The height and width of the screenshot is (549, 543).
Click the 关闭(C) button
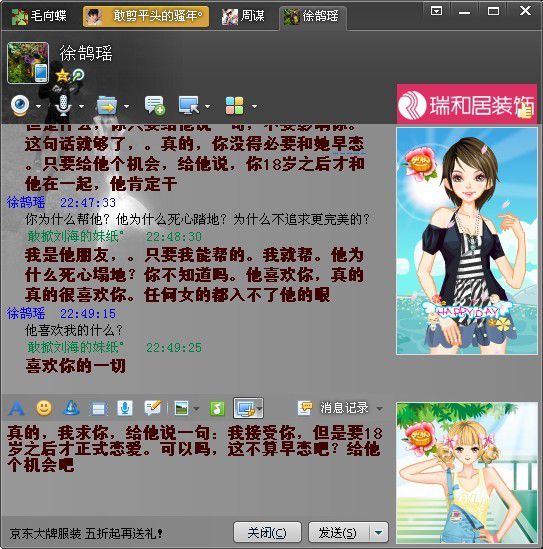click(267, 533)
